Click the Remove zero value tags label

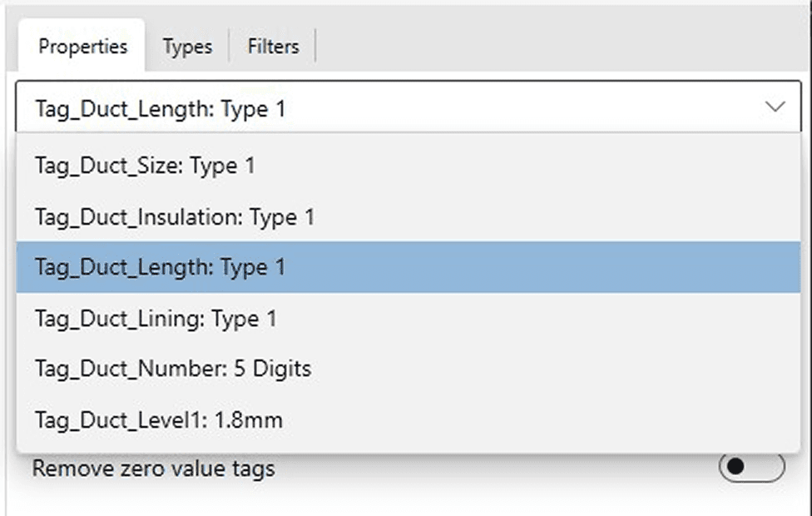pos(153,469)
